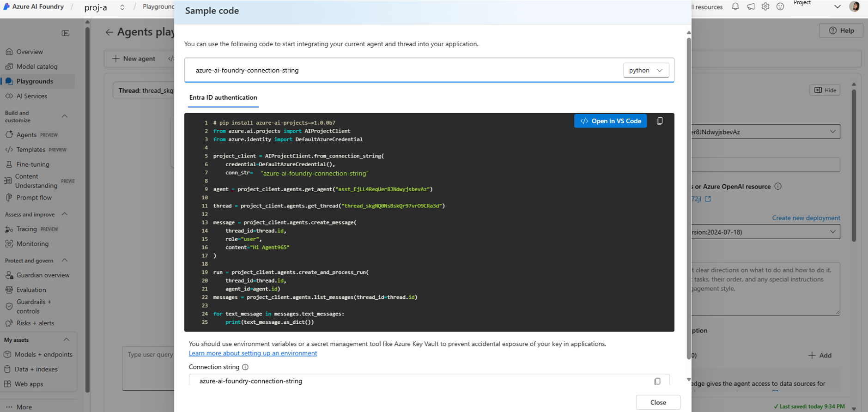Select the Entra ID authentication tab
868x412 pixels.
(223, 97)
